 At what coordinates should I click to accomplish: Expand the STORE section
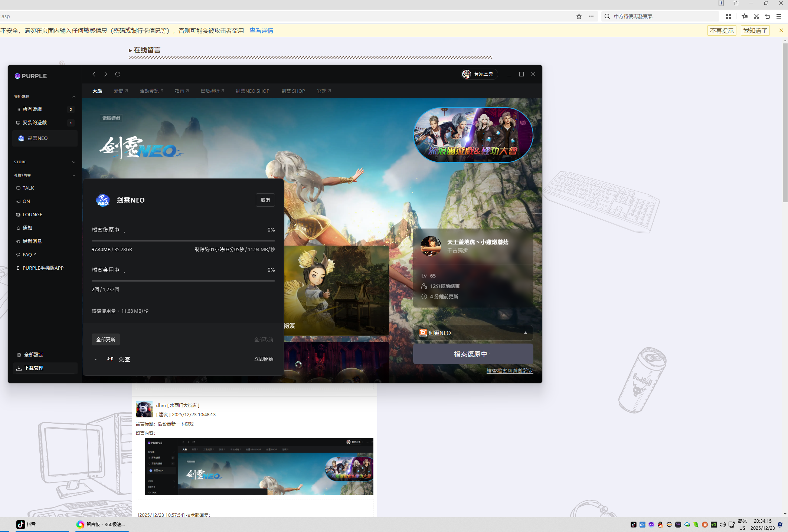pos(74,162)
